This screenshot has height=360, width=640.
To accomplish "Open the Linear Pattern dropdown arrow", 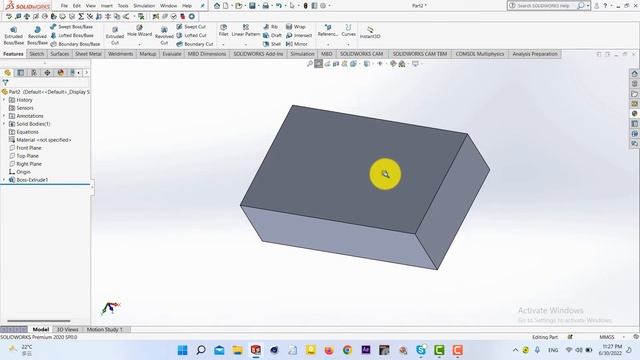I will click(246, 44).
